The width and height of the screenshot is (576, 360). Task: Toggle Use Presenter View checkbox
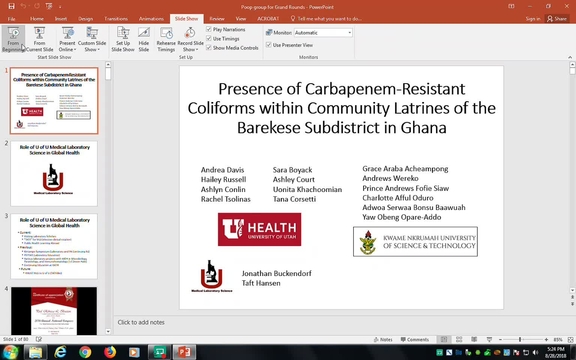(269, 45)
